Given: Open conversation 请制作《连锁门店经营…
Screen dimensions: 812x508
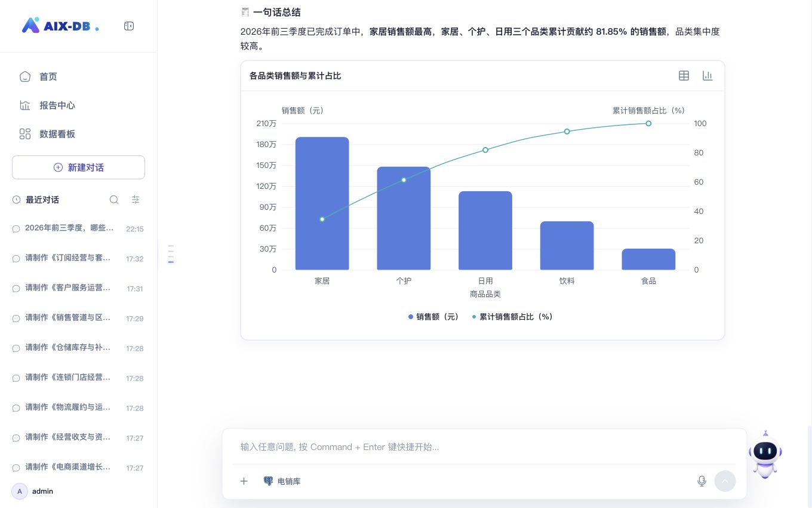Looking at the screenshot, I should (x=78, y=378).
